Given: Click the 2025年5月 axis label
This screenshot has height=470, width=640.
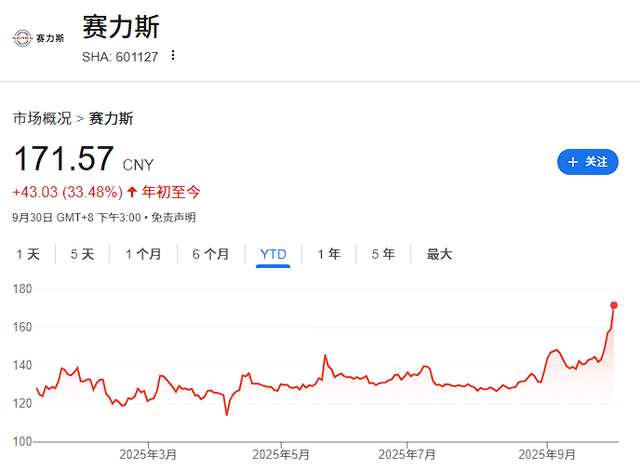Looking at the screenshot, I should pos(281,454).
